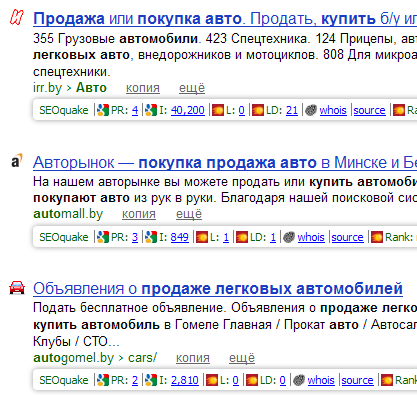Click the LD parameter icon in autogomel.by bar
Image resolution: width=417 pixels, height=395 pixels.
pos(252,380)
